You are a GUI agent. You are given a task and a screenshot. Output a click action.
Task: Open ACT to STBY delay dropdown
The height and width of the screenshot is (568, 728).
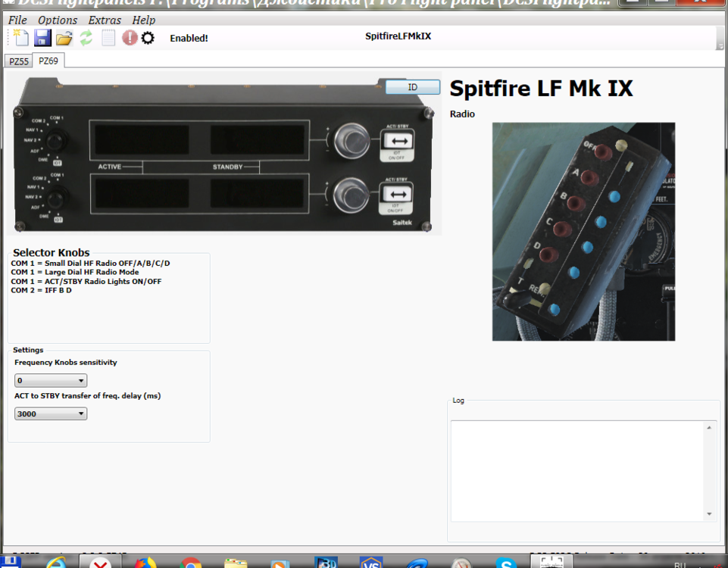pyautogui.click(x=51, y=414)
